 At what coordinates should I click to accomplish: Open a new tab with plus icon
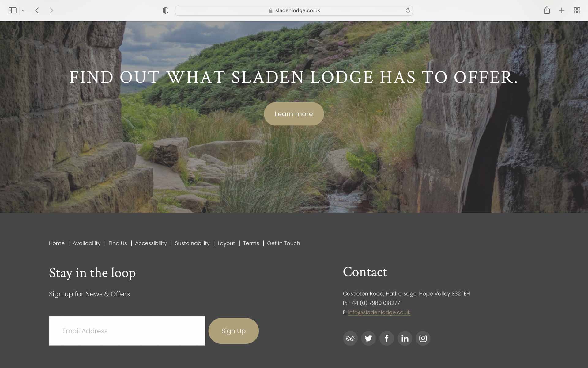(562, 10)
